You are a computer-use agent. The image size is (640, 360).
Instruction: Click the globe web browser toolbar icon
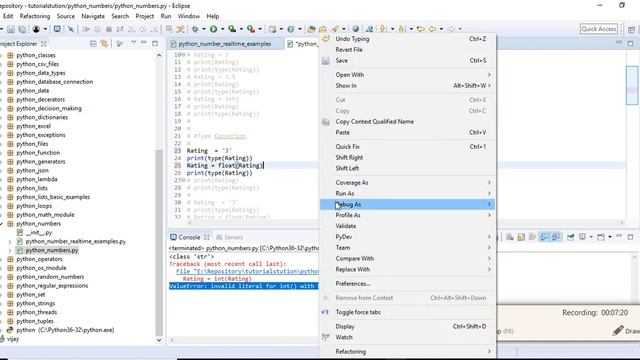click(x=356, y=29)
